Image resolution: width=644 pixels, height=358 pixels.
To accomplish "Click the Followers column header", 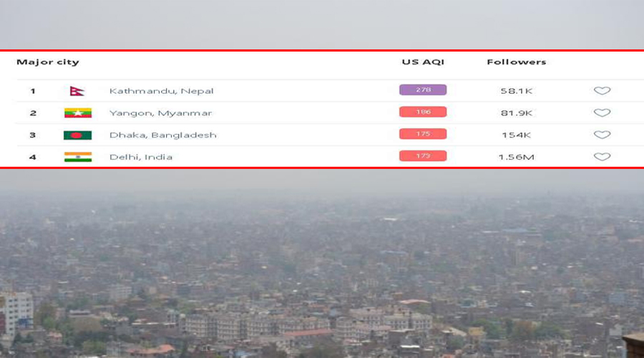I will 516,62.
